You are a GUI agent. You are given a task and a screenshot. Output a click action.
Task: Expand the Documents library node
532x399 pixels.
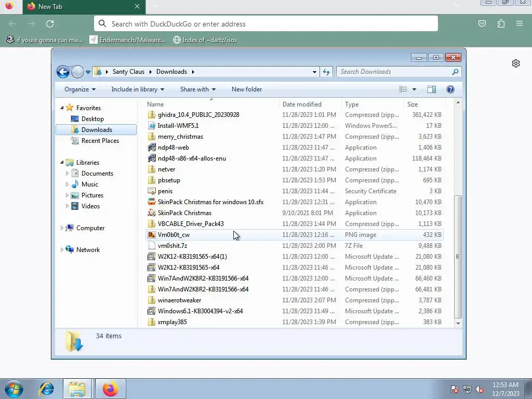(x=67, y=174)
